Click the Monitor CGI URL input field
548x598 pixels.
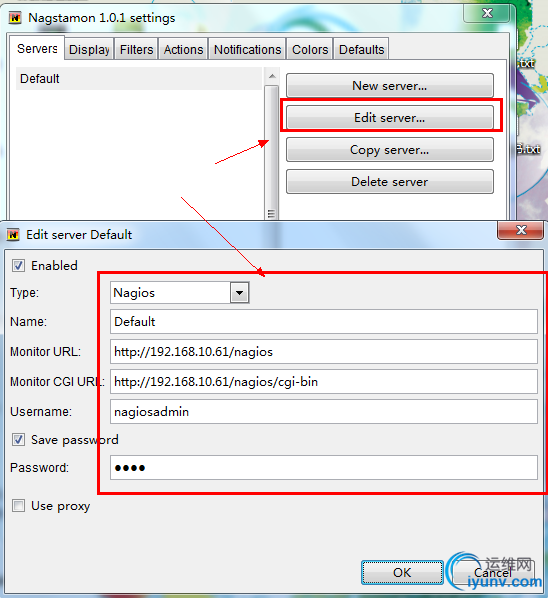tap(324, 381)
